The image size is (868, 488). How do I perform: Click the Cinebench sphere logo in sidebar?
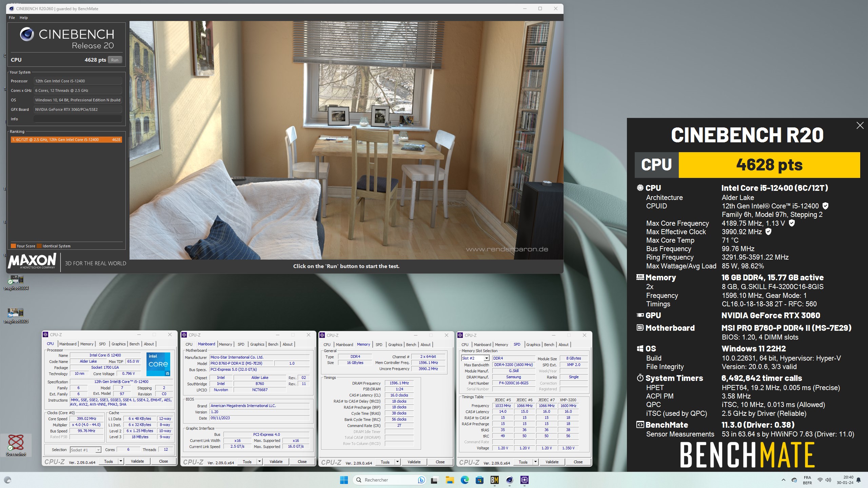tap(27, 34)
